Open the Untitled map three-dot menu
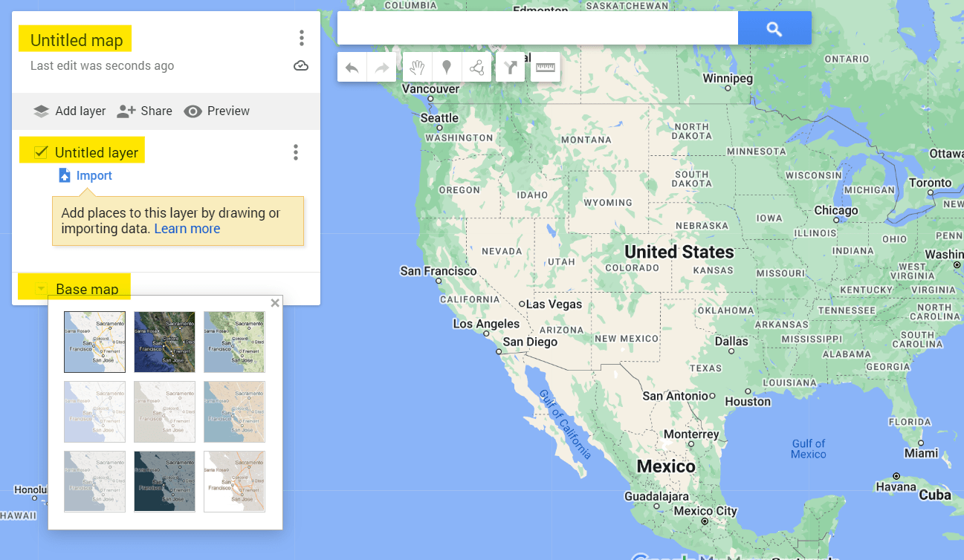The image size is (964, 560). pyautogui.click(x=301, y=38)
